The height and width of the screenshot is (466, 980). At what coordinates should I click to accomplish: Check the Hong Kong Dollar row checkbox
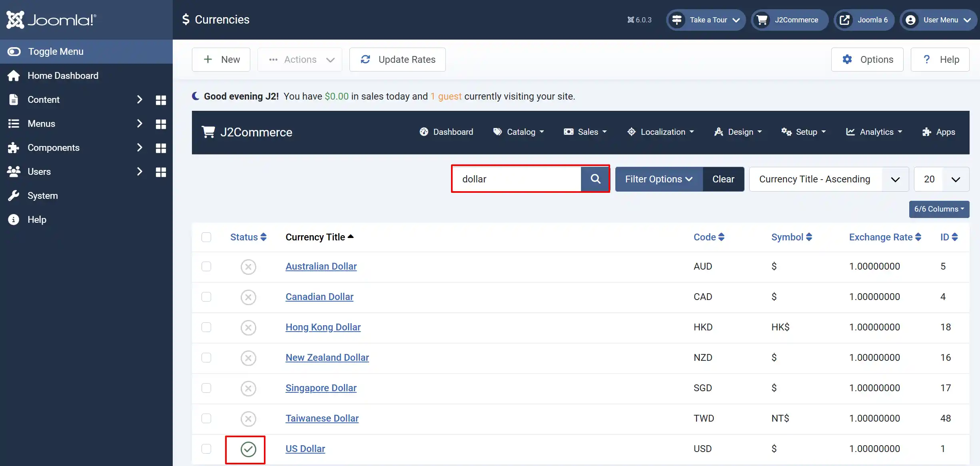(206, 327)
